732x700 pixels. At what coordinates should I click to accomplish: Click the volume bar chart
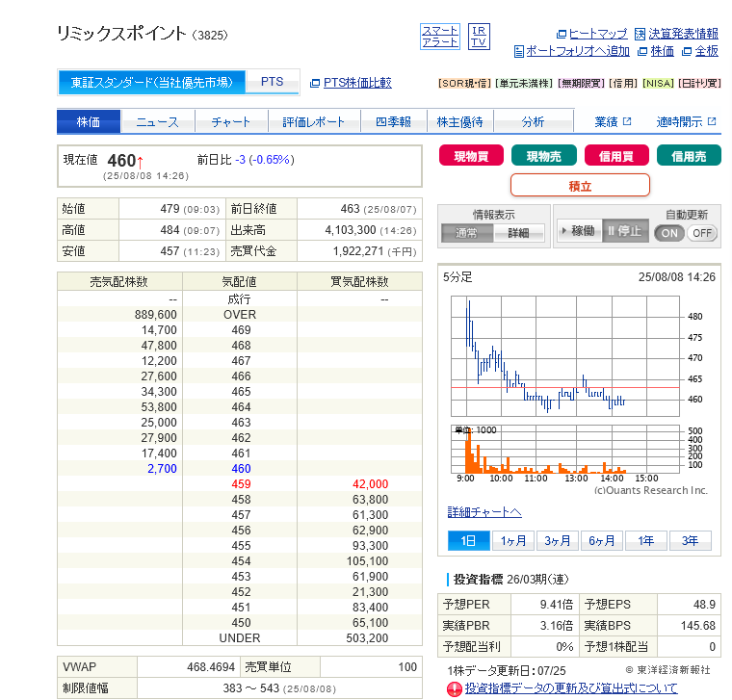[x=564, y=449]
